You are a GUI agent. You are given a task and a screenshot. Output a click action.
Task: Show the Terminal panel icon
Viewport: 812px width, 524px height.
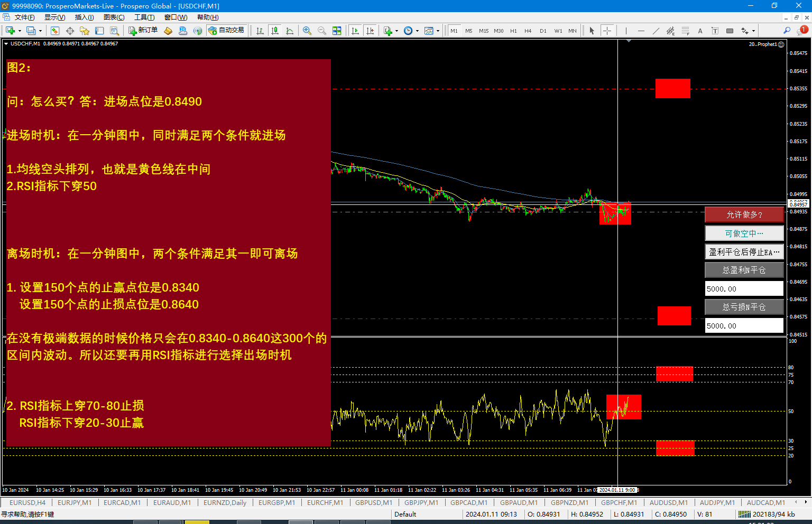[x=99, y=31]
